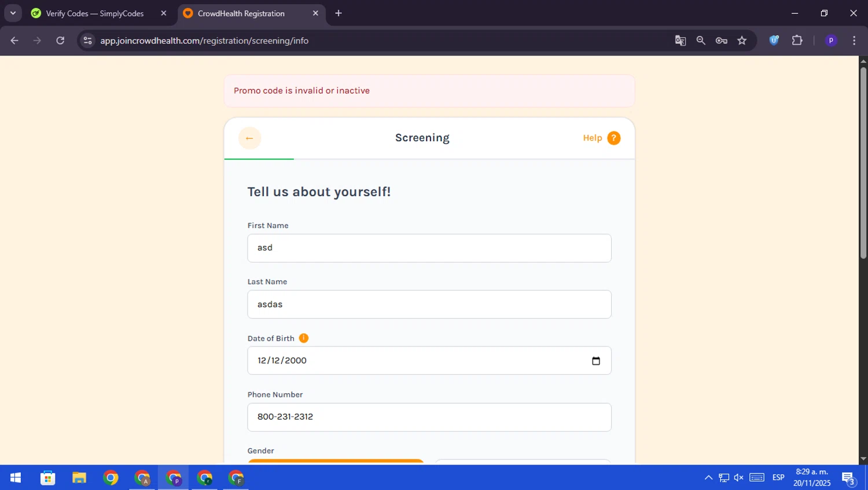
Task: Open the saved passwords key icon
Action: [721, 40]
